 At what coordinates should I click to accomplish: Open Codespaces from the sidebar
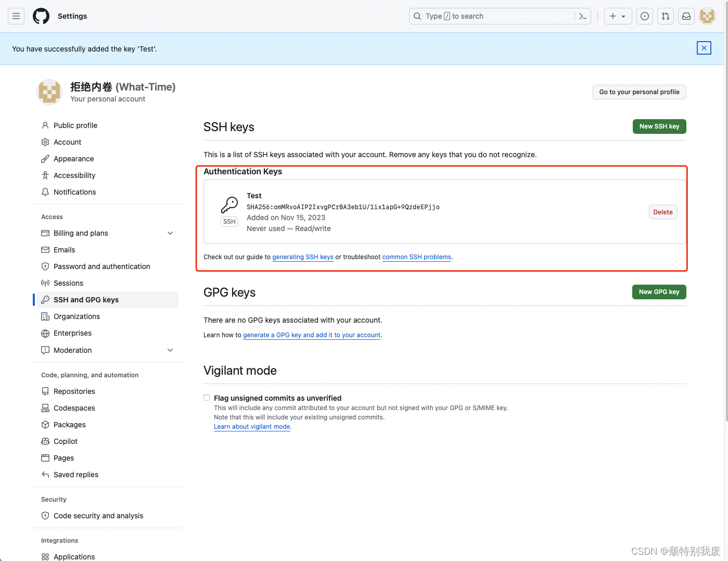tap(74, 407)
